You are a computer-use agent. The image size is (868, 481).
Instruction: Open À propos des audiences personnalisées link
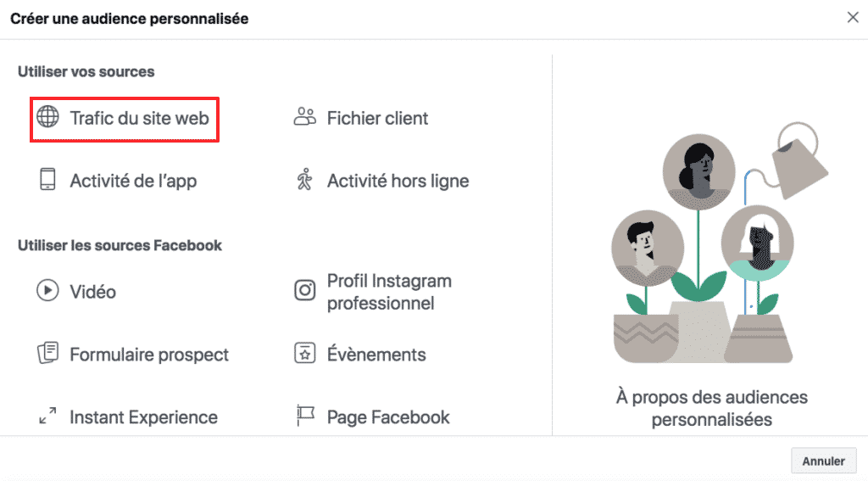click(x=712, y=408)
